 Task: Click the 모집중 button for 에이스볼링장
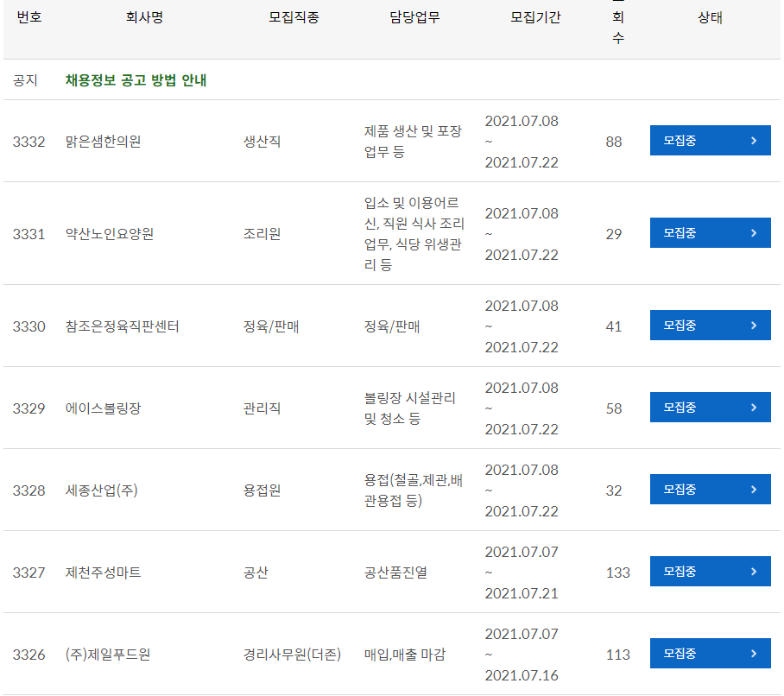[710, 407]
